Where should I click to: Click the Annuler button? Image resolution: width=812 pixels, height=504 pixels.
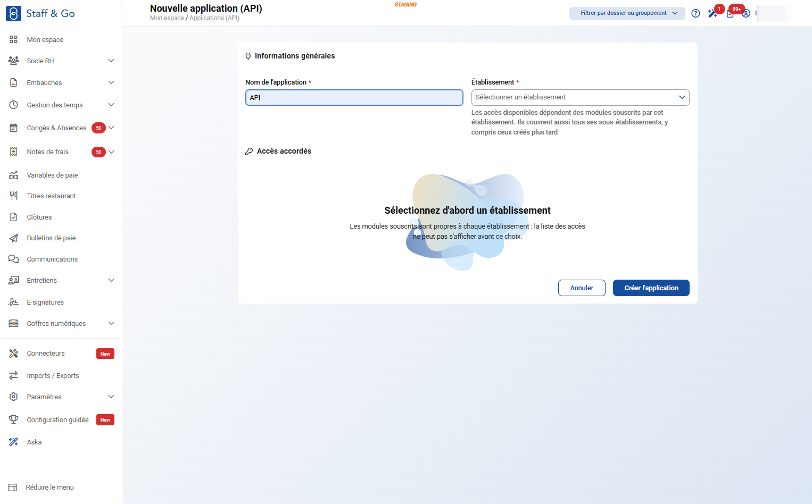[582, 288]
